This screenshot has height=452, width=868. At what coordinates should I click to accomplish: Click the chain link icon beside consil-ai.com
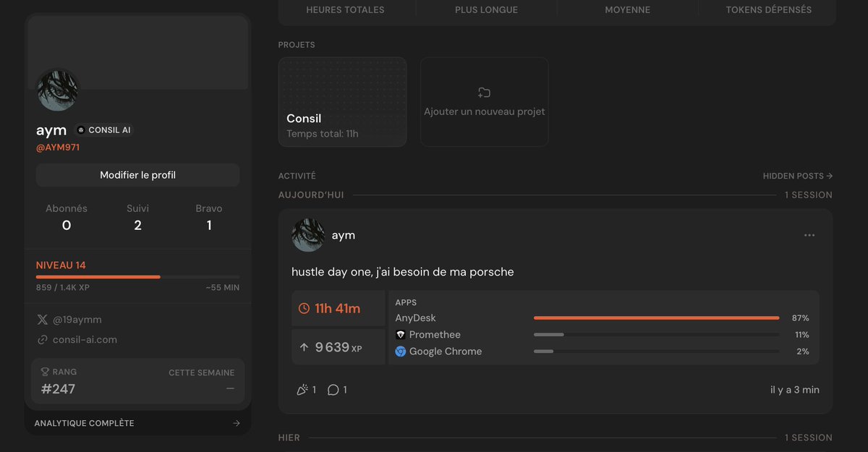42,340
